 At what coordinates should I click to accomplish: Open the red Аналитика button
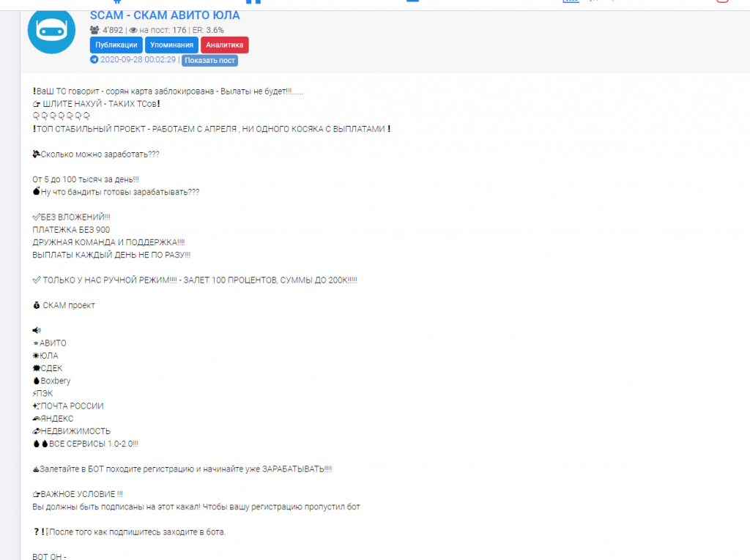(224, 45)
